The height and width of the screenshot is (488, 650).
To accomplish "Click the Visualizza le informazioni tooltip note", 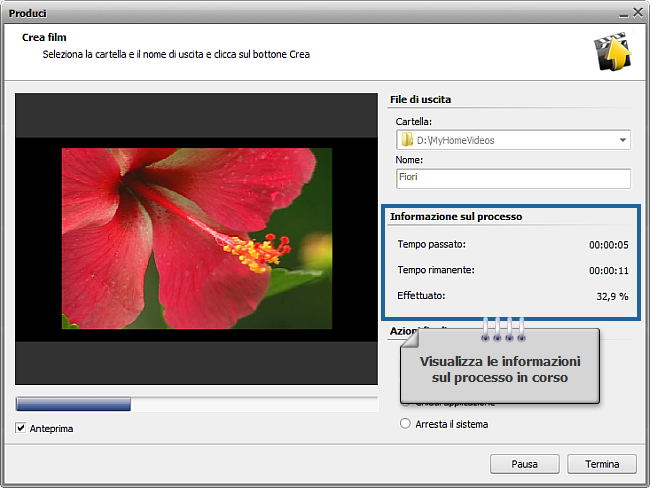I will pyautogui.click(x=500, y=369).
